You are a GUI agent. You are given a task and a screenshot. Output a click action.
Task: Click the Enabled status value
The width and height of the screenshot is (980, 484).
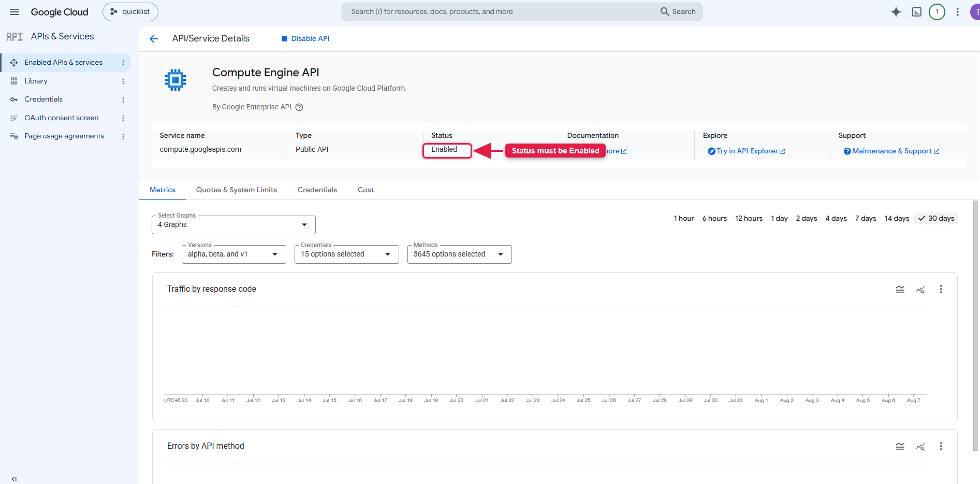click(444, 150)
